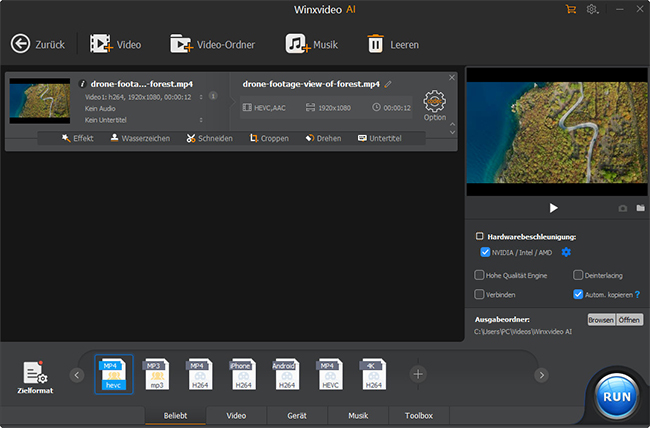This screenshot has height=428, width=650.
Task: Disable the NVIDIA / Intel / AMD checkbox
Action: (486, 253)
